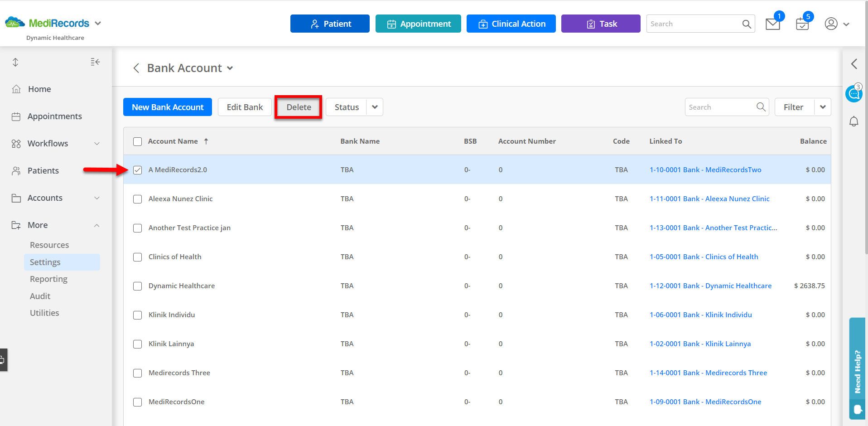The width and height of the screenshot is (868, 426).
Task: Open the chat support bubble icon
Action: [x=854, y=94]
